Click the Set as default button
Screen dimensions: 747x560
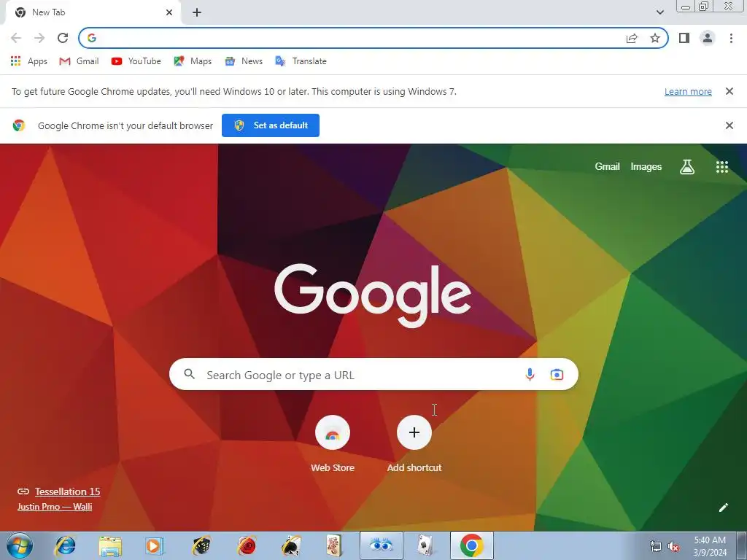tap(271, 125)
